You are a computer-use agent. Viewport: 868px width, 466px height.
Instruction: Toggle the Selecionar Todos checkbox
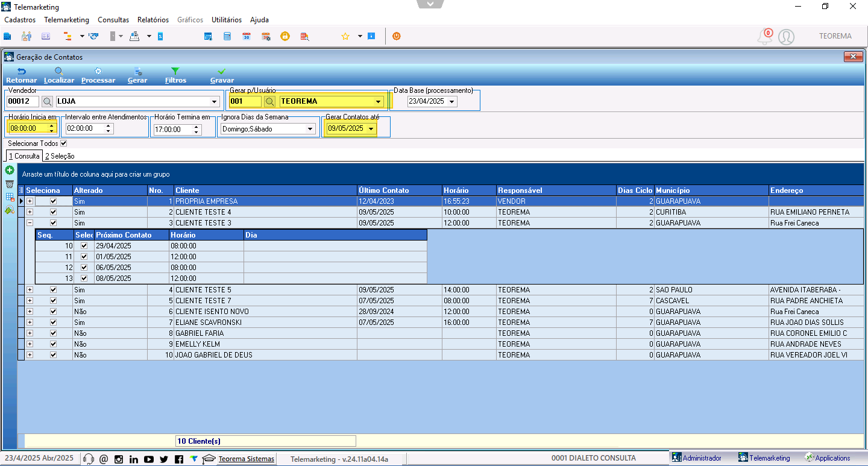point(64,143)
